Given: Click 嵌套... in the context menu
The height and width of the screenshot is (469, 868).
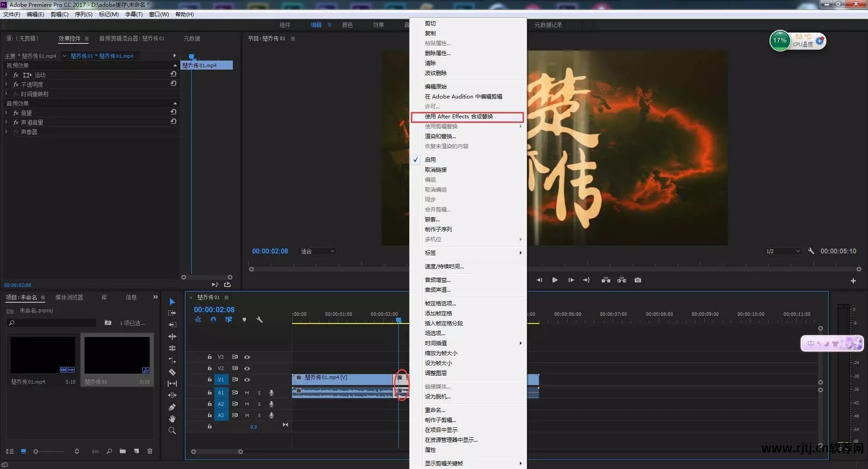Looking at the screenshot, I should pos(432,219).
